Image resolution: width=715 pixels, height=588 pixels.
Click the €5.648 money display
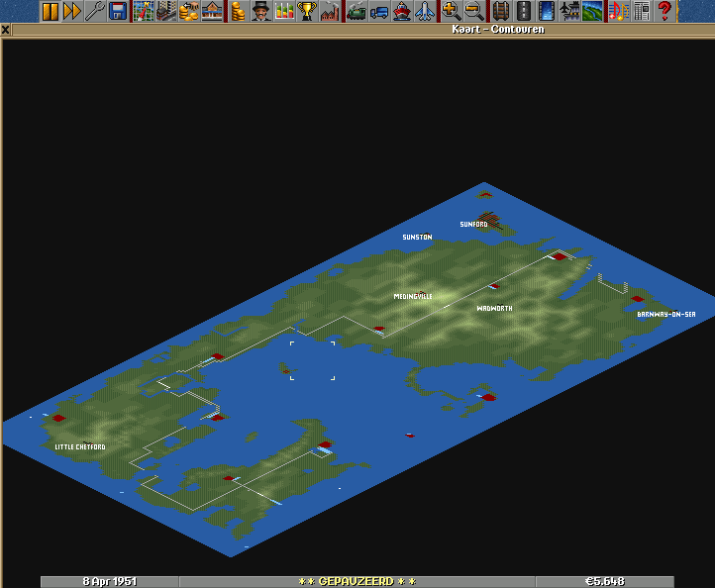tap(605, 582)
